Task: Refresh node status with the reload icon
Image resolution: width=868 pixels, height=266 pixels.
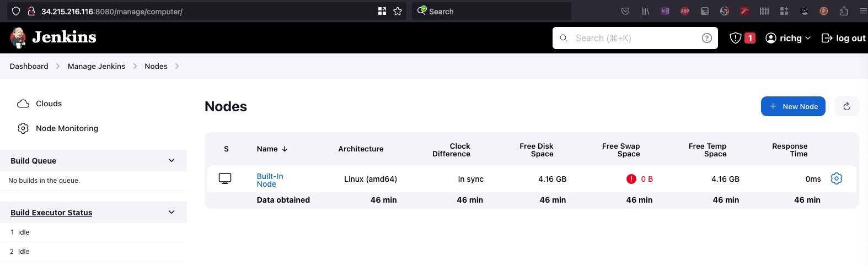Action: point(847,106)
